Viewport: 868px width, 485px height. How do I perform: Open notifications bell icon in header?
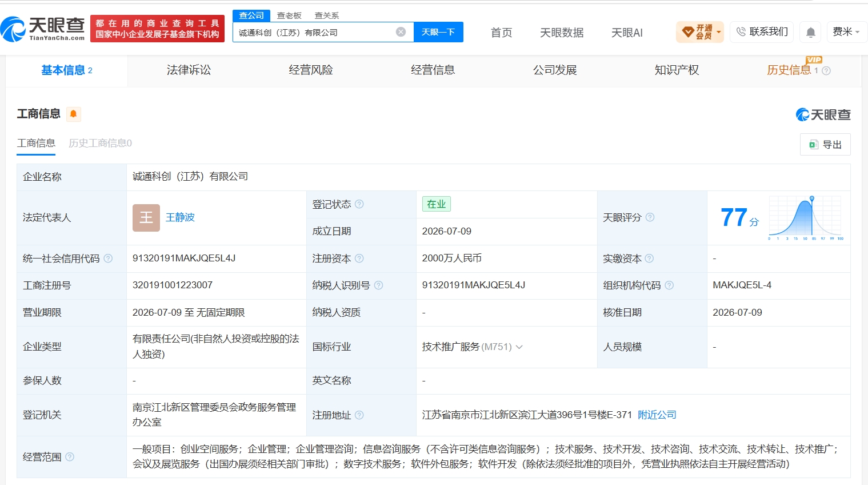(810, 32)
